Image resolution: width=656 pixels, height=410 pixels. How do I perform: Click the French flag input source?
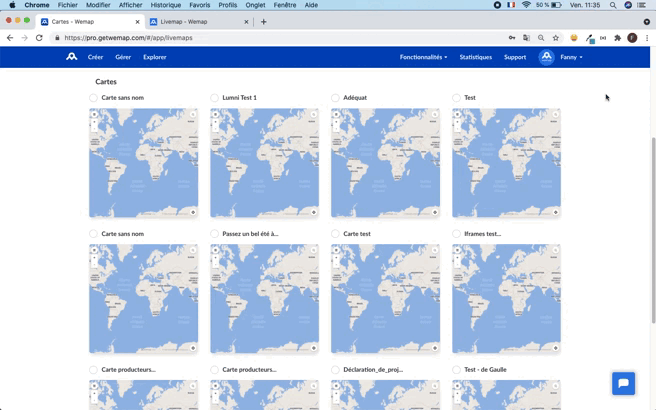tap(511, 5)
